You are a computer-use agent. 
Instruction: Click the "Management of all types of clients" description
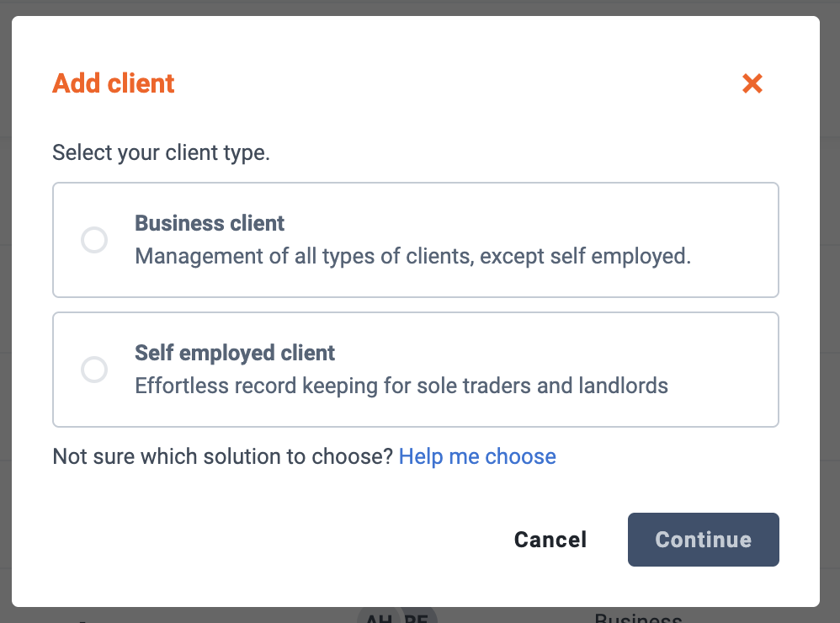(413, 256)
